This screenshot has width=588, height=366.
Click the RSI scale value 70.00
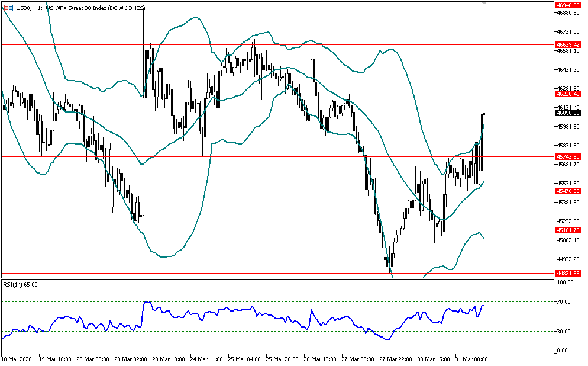[x=564, y=302]
